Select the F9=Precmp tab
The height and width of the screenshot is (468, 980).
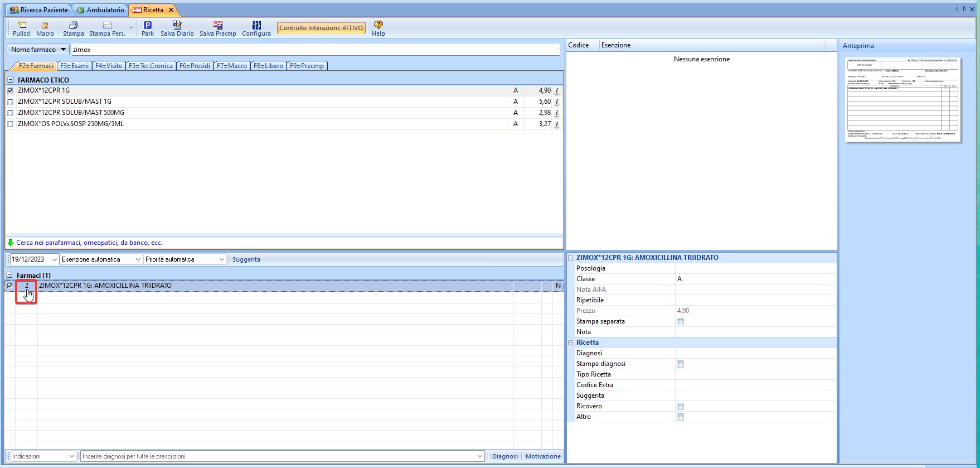pos(307,66)
